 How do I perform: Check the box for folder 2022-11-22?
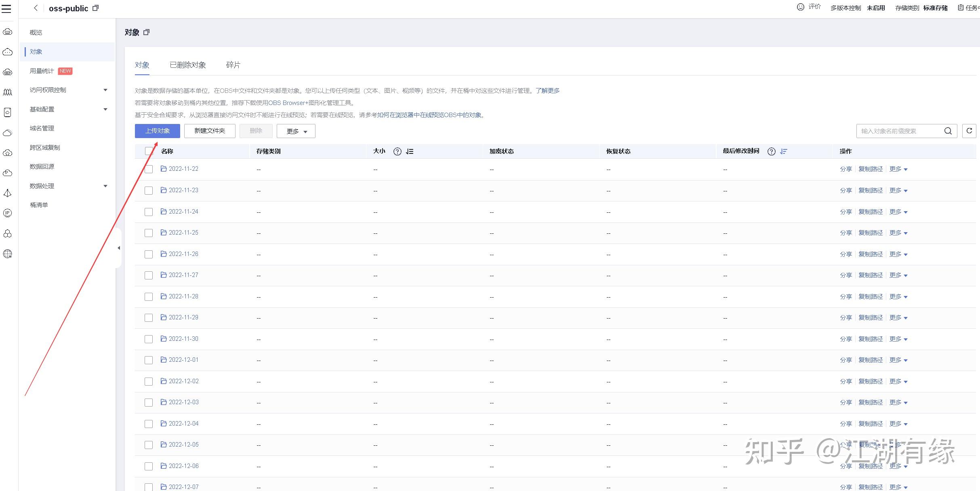point(149,169)
